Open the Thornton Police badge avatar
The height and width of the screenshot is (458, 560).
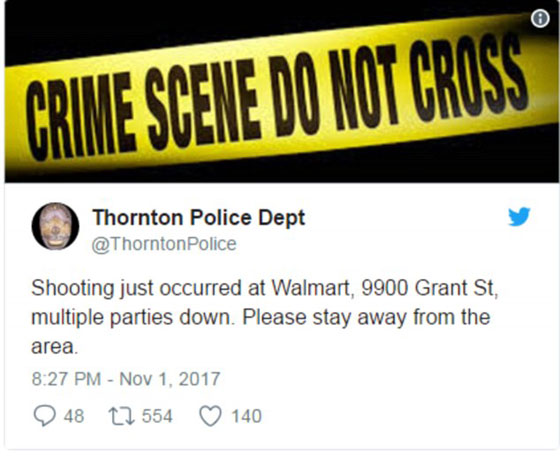click(55, 226)
